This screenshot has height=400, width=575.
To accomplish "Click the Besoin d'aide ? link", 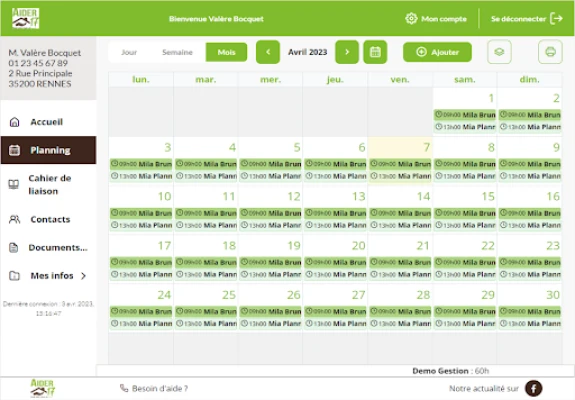I will coord(154,388).
